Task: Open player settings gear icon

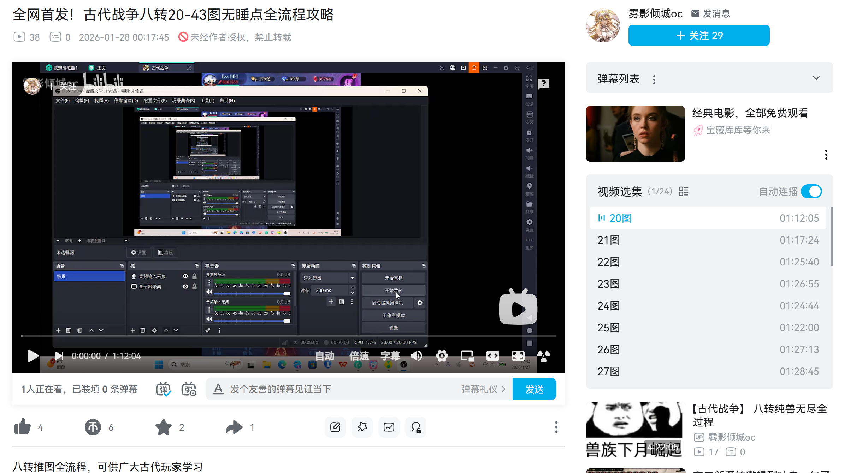Action: 442,356
